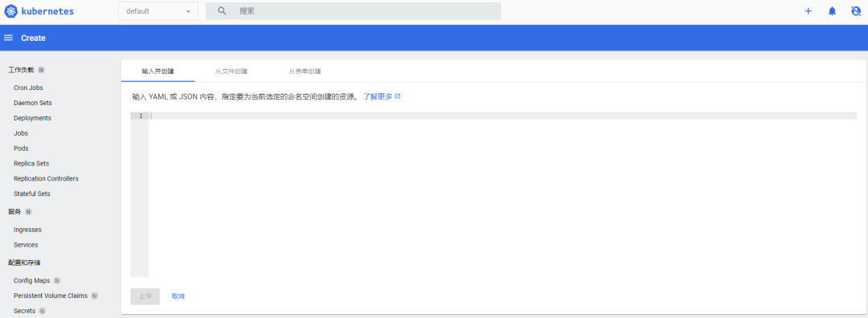Open the notifications bell icon
The image size is (868, 318).
(832, 11)
